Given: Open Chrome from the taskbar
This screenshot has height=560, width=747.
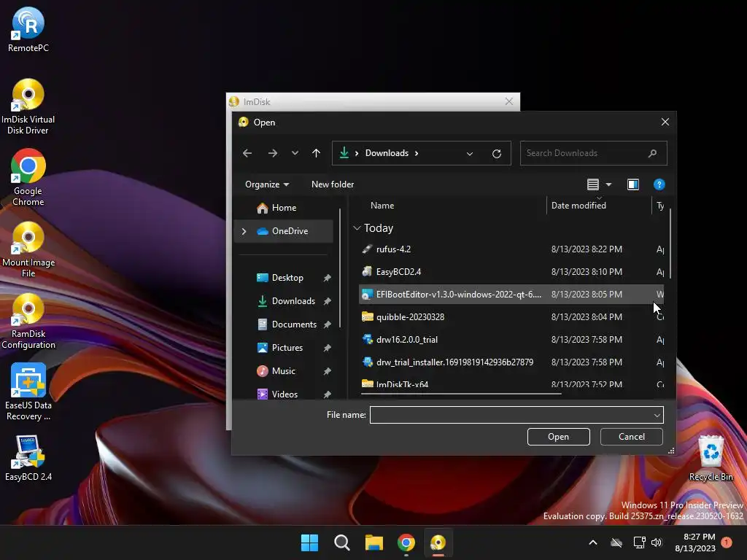Looking at the screenshot, I should pyautogui.click(x=406, y=542).
